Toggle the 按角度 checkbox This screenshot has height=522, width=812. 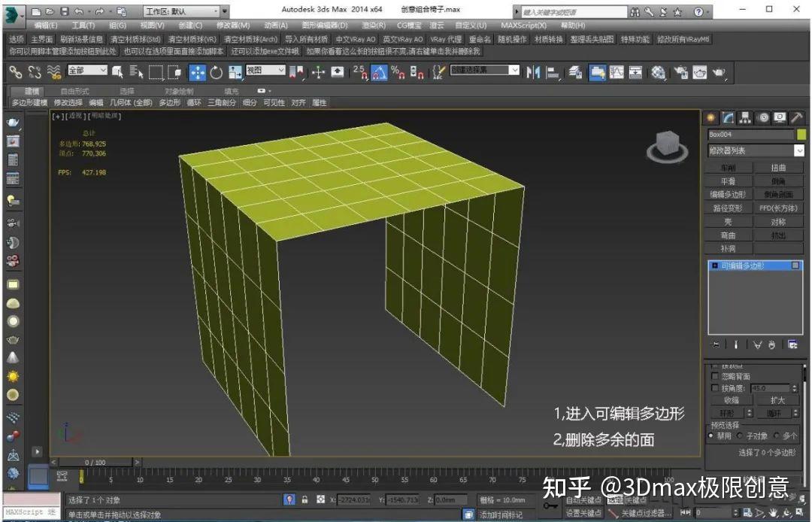716,388
